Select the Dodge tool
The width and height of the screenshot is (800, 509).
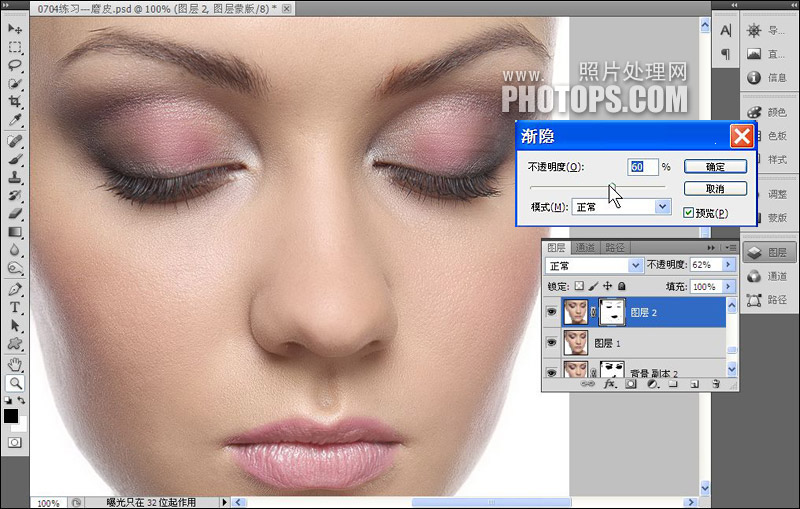click(15, 268)
